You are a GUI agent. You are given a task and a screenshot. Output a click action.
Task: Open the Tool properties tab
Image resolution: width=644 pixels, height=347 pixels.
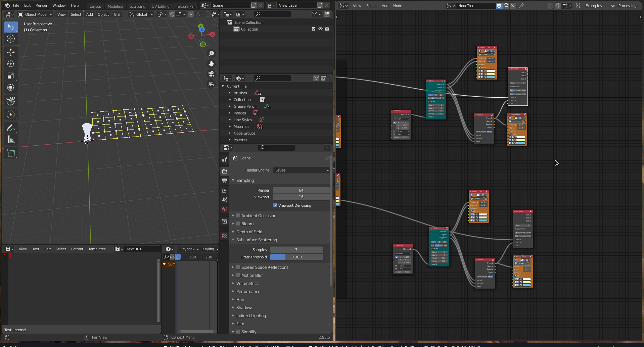pyautogui.click(x=225, y=159)
